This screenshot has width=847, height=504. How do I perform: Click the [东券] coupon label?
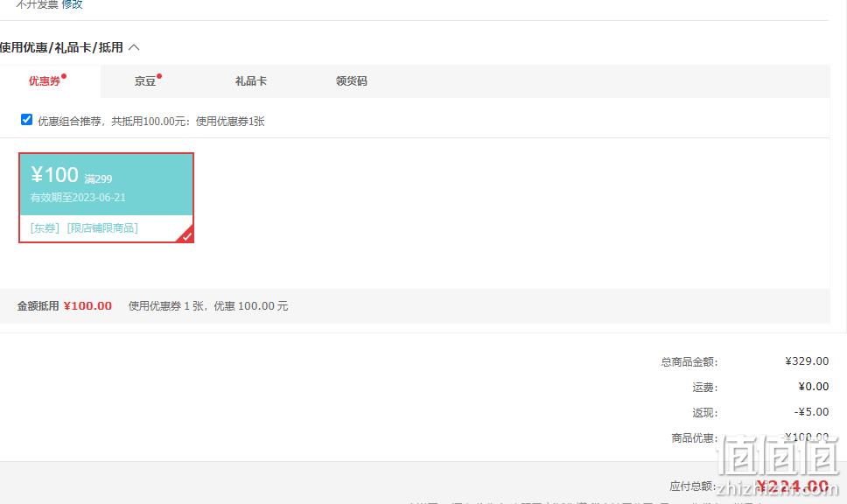point(45,228)
